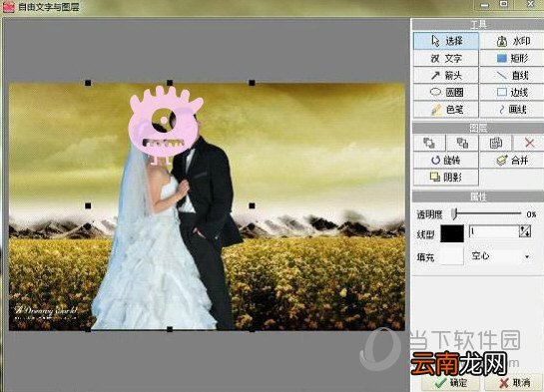
Task: Click the top-left selection handle
Action: [x=88, y=83]
